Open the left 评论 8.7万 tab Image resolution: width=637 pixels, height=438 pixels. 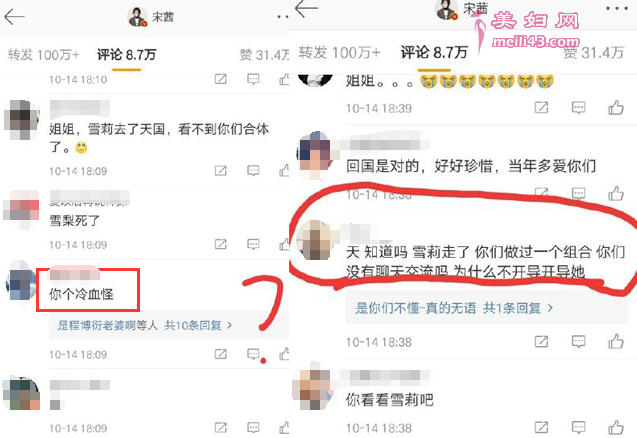(x=126, y=54)
